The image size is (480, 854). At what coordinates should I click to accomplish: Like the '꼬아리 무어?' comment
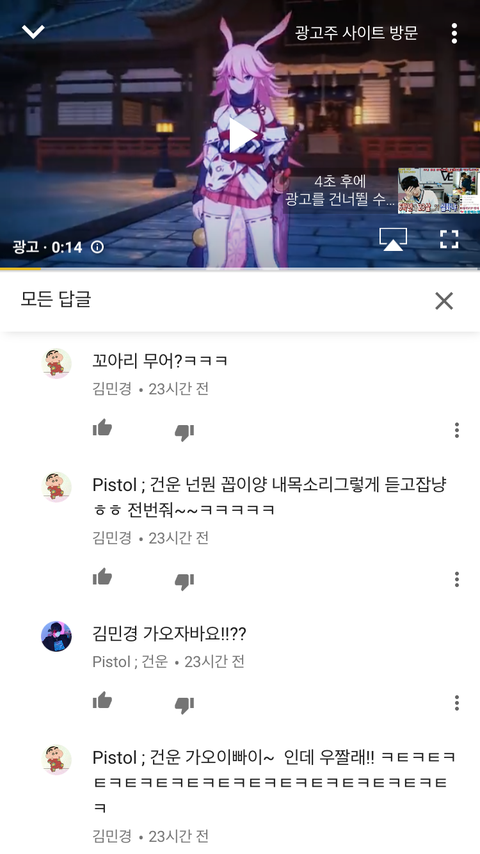click(102, 428)
